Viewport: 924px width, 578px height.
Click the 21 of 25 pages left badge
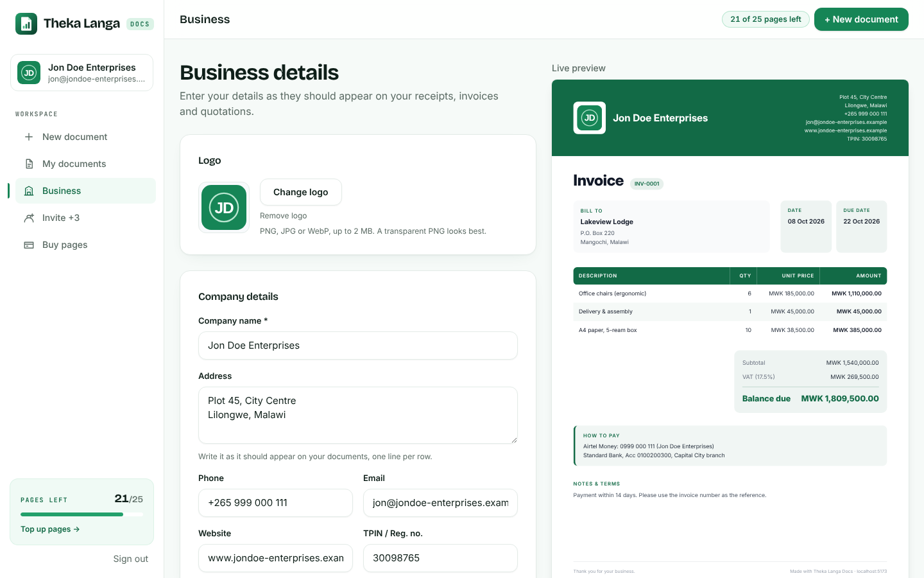pyautogui.click(x=766, y=19)
